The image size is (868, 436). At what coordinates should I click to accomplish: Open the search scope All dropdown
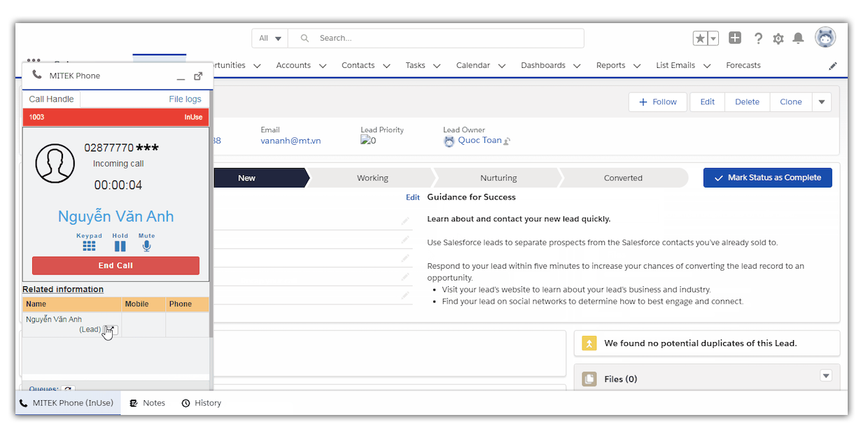[x=269, y=38]
